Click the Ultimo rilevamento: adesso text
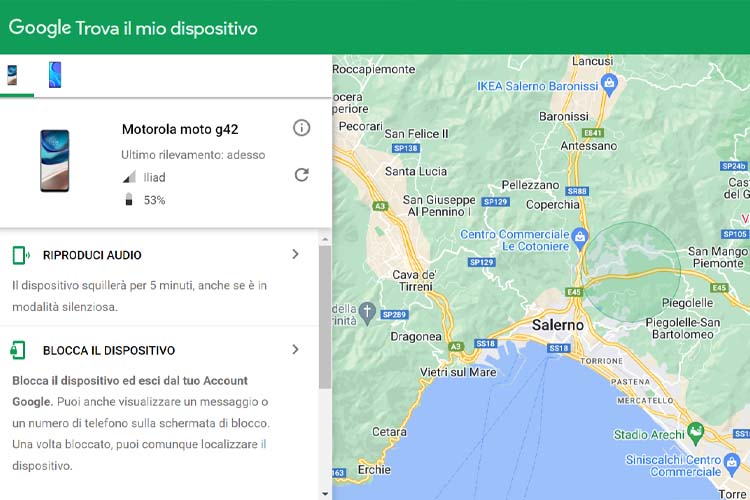750x500 pixels. [193, 155]
